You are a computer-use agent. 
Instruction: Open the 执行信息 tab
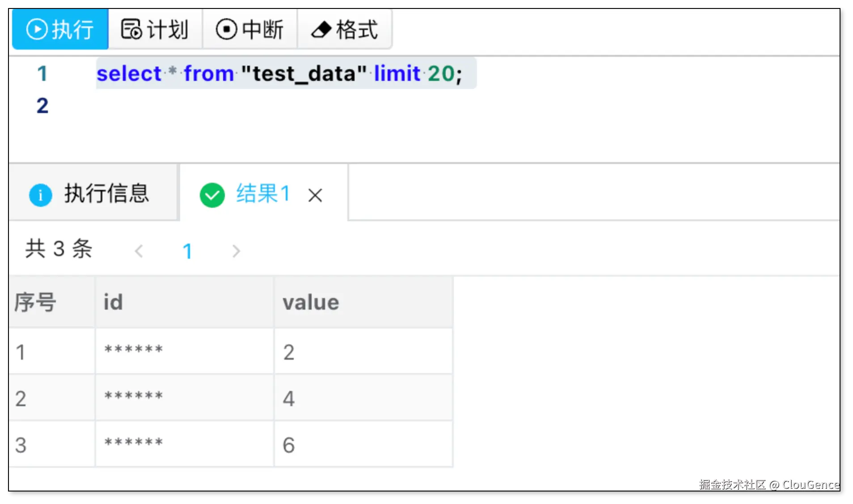point(93,193)
